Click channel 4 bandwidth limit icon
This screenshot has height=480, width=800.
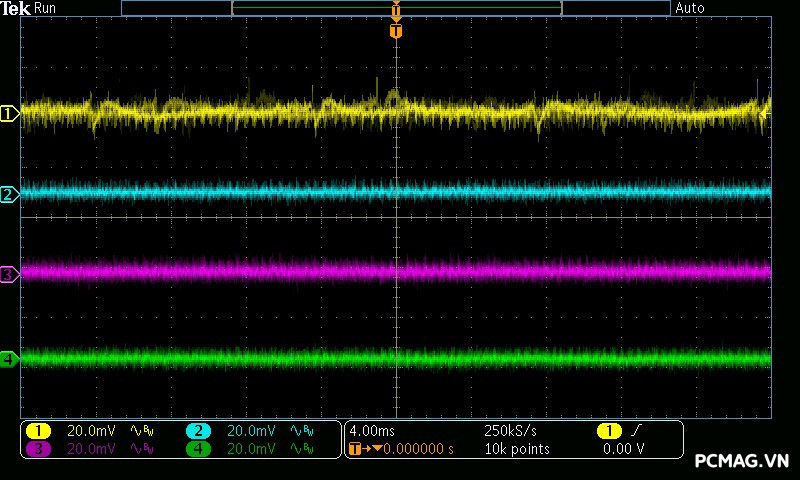coord(301,449)
